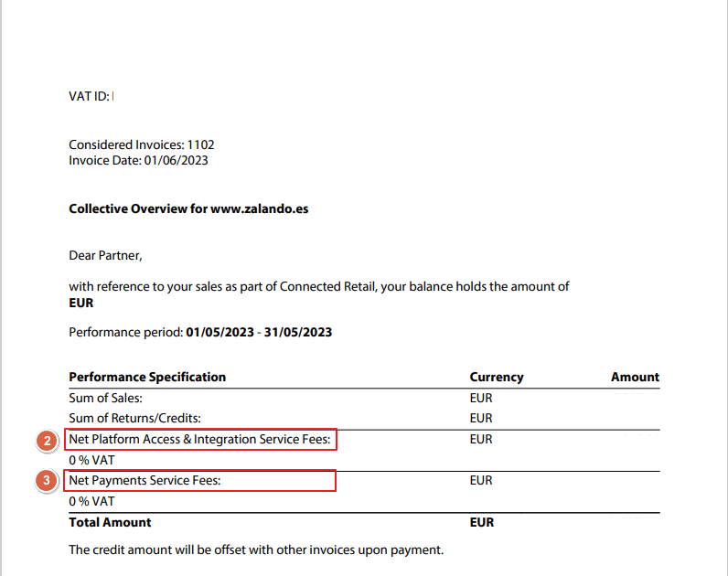The height and width of the screenshot is (576, 728).
Task: Click the Invoice Date 01/06/2023 line
Action: tap(138, 160)
